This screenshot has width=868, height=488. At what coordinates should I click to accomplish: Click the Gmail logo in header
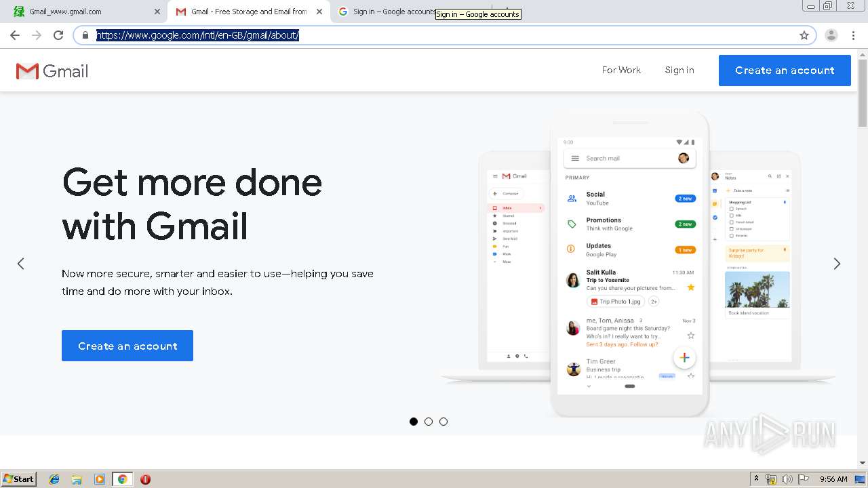[52, 70]
